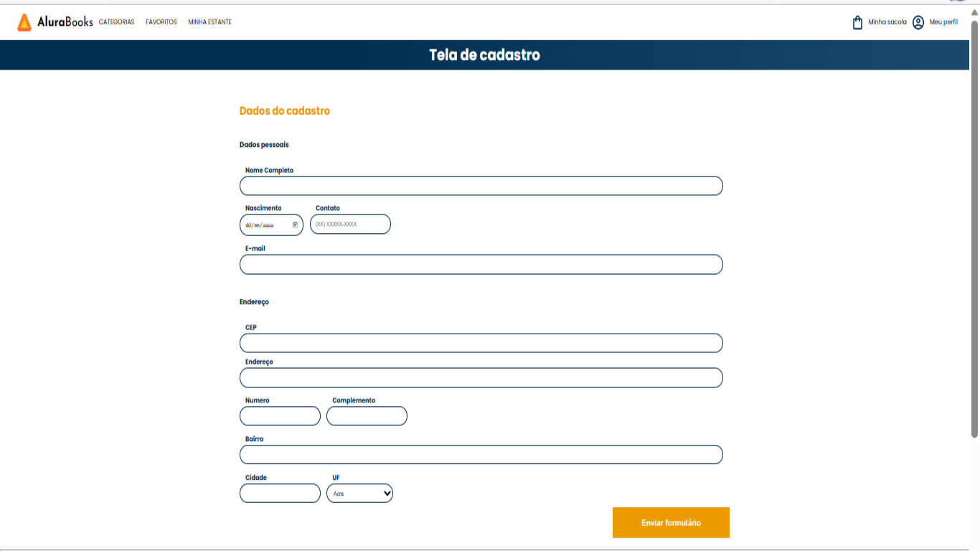
Task: Click the AluraBooks triangle logo
Action: click(24, 22)
